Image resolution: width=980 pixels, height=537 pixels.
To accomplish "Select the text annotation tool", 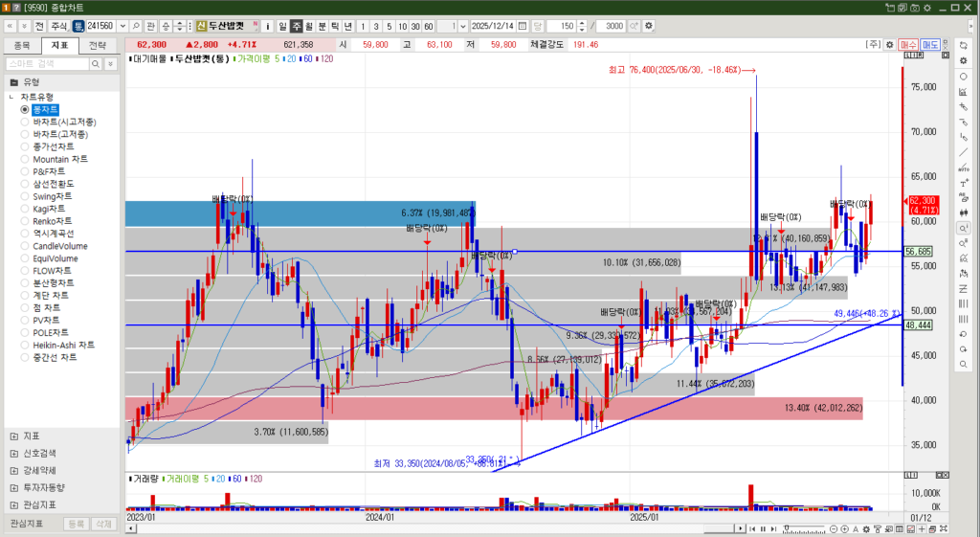I will pyautogui.click(x=964, y=183).
